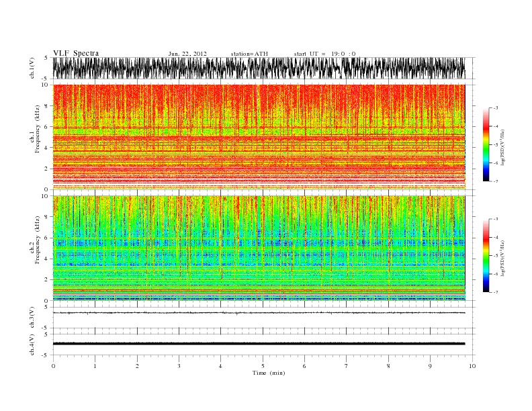This screenshot has height=411, width=532.
Task: Click the "4" kHz tick on the ch.2 frequency axis
Action: (x=46, y=259)
